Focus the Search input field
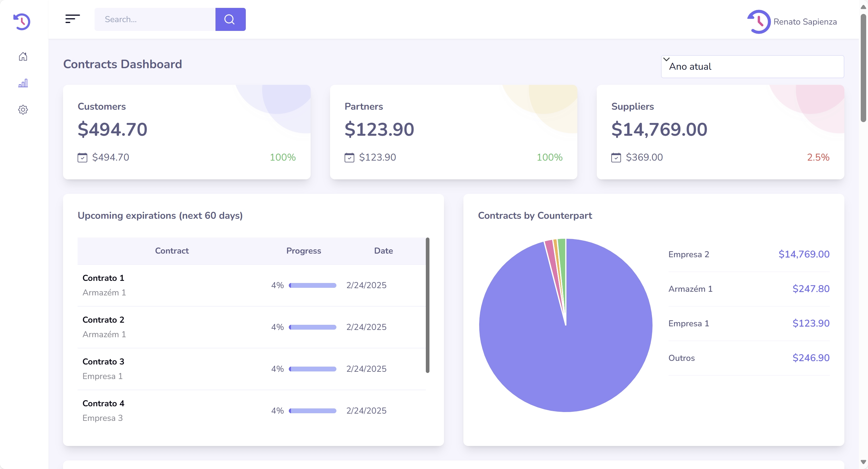The width and height of the screenshot is (868, 469). 155,19
